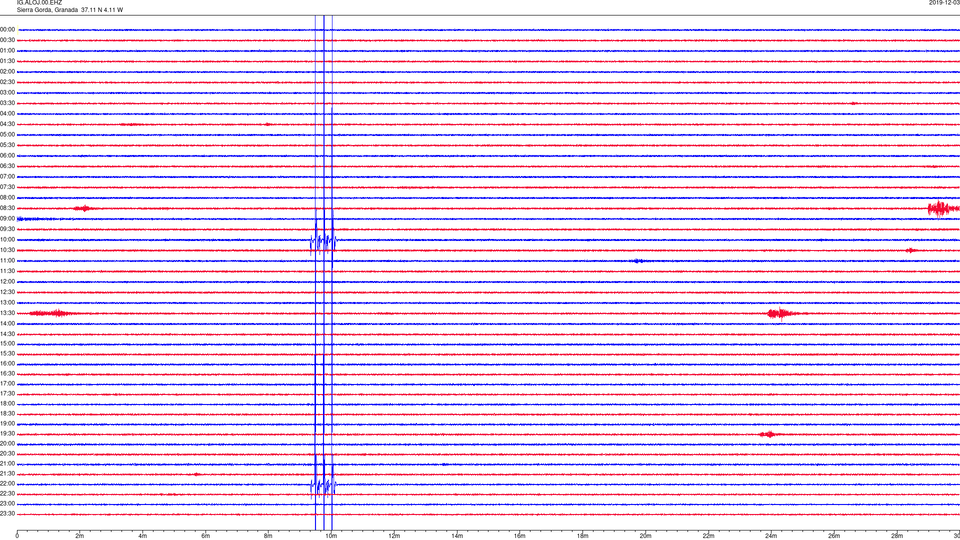Click the '13:00' trace time label
This screenshot has width=960, height=540.
7,303
